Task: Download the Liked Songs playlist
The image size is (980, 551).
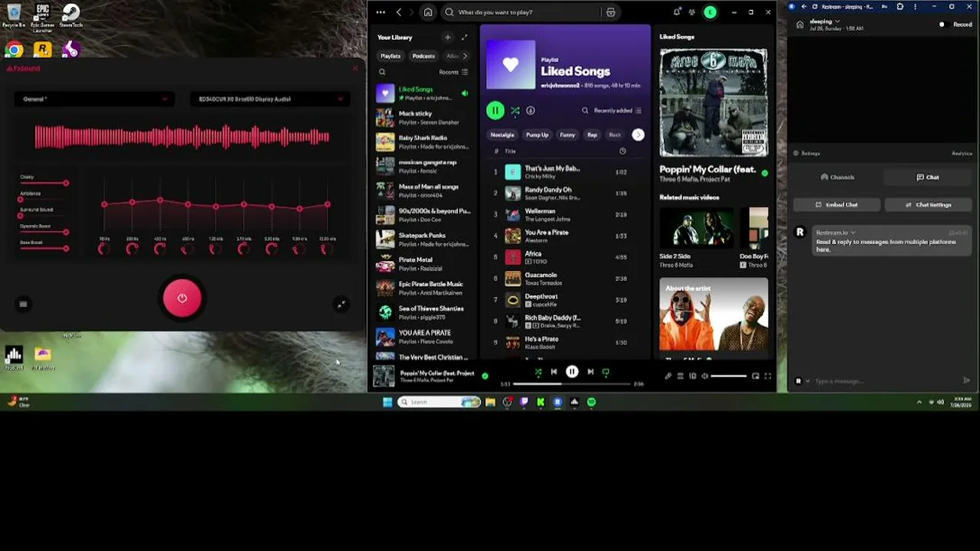Action: [531, 110]
